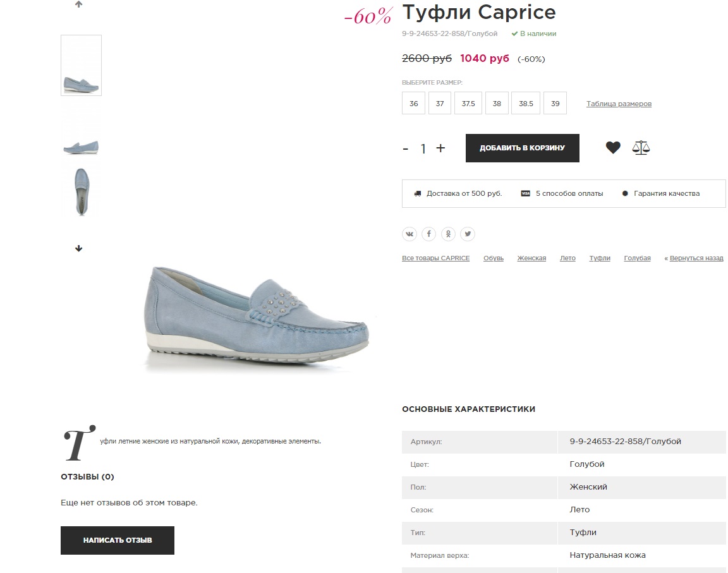Image resolution: width=728 pixels, height=573 pixels.
Task: Show previous thumbnails with up arrow
Action: (78, 4)
